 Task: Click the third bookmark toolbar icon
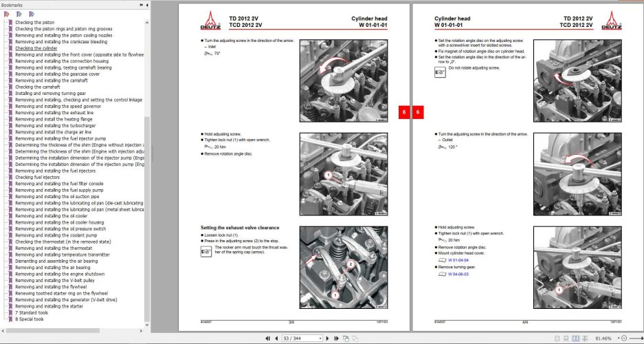(32, 14)
